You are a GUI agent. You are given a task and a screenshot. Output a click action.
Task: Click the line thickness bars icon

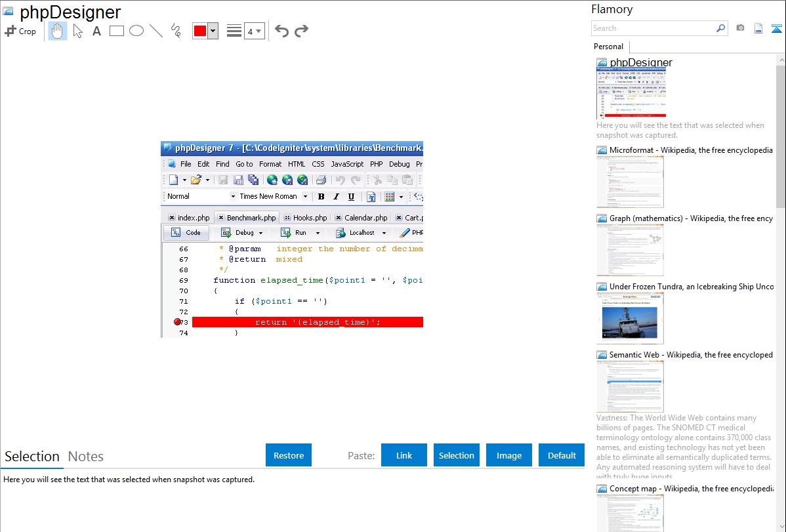[234, 31]
